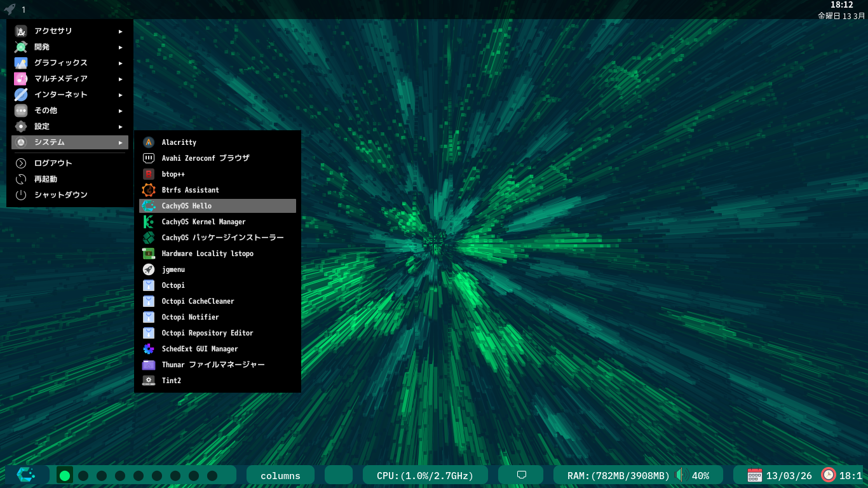This screenshot has width=868, height=488.
Task: Click the CachyOS logo in the bottom panel
Action: tap(25, 475)
